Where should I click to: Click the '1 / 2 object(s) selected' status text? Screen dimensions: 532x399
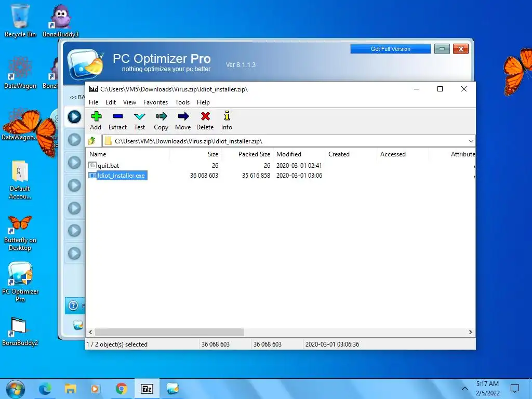point(117,344)
